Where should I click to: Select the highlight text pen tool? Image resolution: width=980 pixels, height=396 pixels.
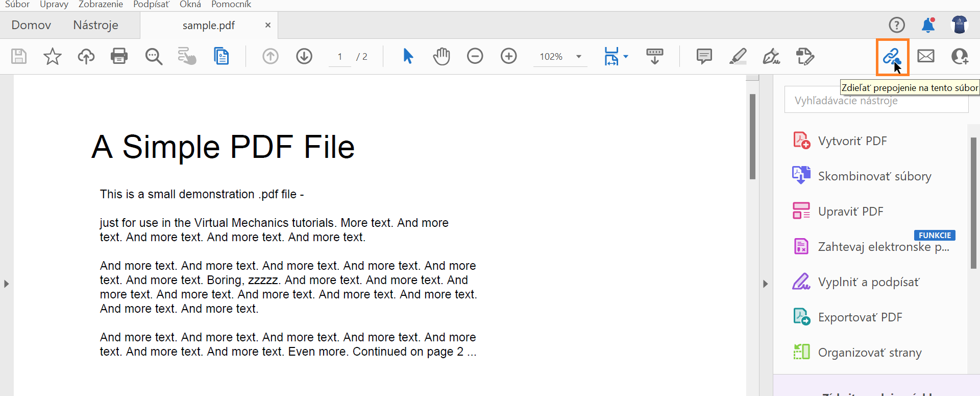[738, 56]
